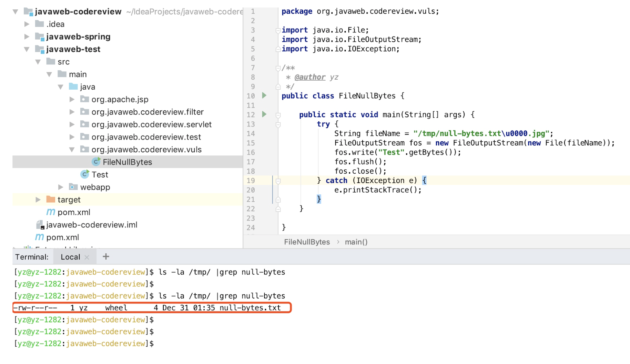Viewport: 630px width, 364px height.
Task: Open the javaweb-codereview.iml file
Action: click(x=91, y=225)
